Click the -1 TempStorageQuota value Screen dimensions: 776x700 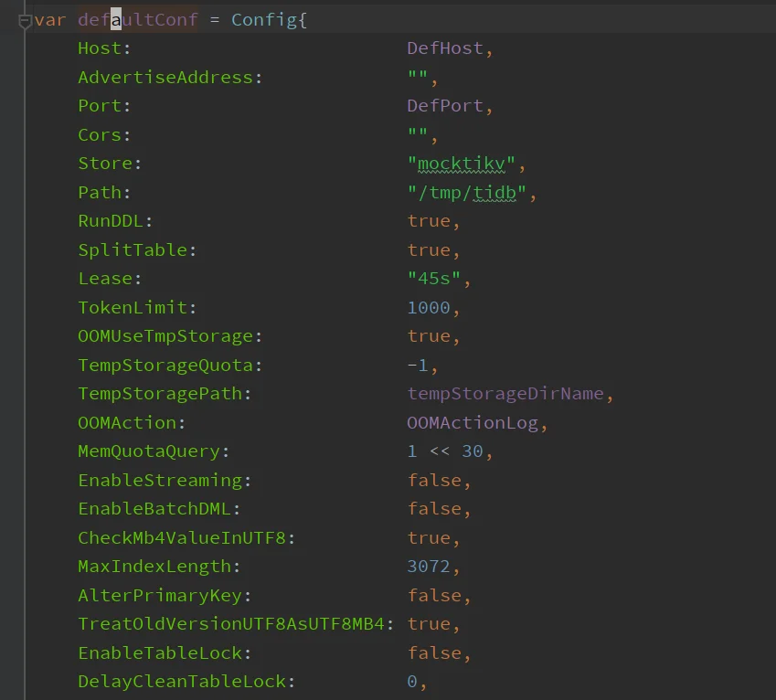point(418,366)
